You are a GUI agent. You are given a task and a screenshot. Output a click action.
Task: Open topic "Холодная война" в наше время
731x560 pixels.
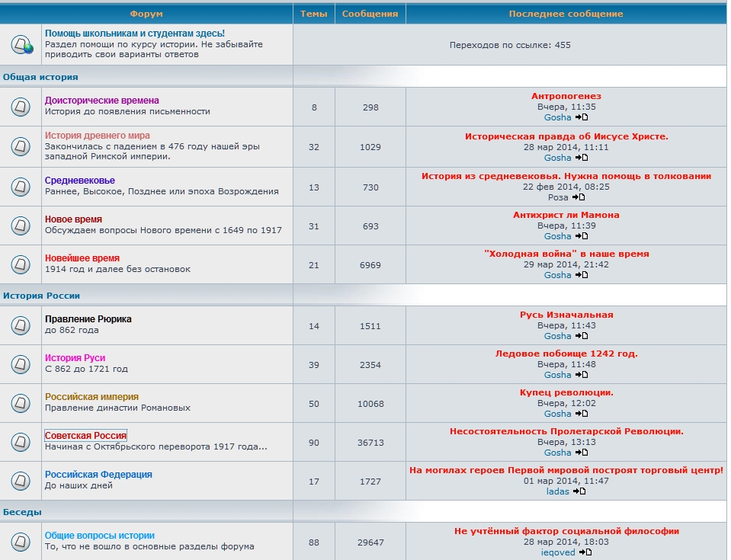(x=566, y=254)
